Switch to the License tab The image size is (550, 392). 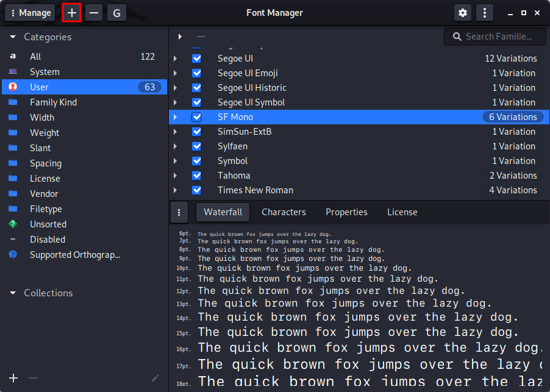click(x=402, y=212)
